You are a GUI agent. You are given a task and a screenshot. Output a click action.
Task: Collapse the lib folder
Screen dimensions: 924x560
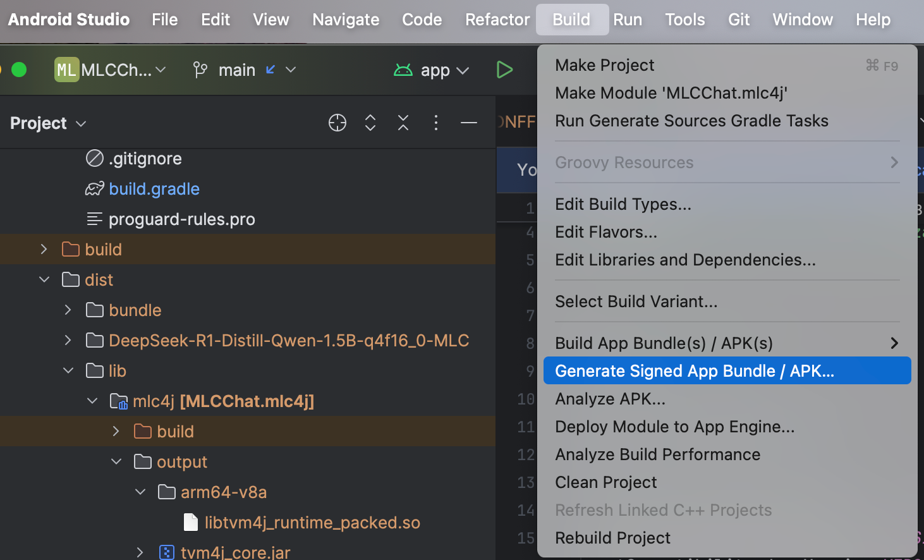click(68, 370)
